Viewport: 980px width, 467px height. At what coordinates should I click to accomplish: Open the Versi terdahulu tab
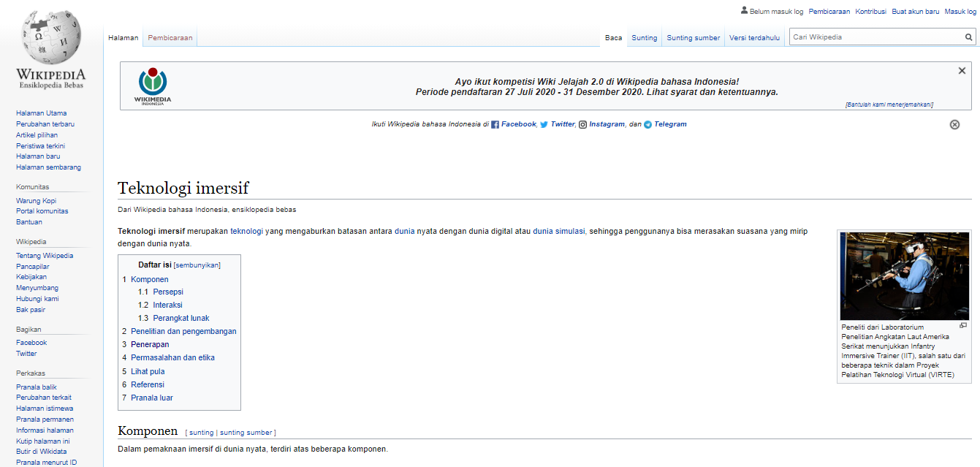point(755,38)
